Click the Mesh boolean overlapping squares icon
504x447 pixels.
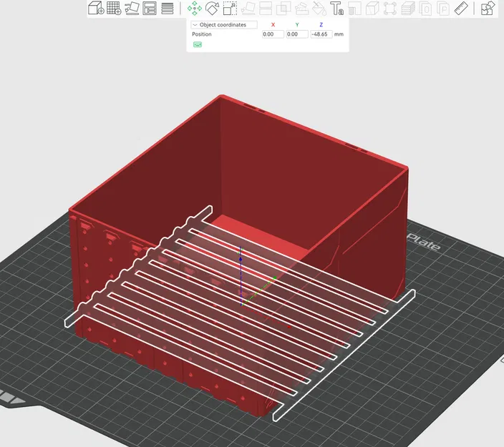[283, 8]
